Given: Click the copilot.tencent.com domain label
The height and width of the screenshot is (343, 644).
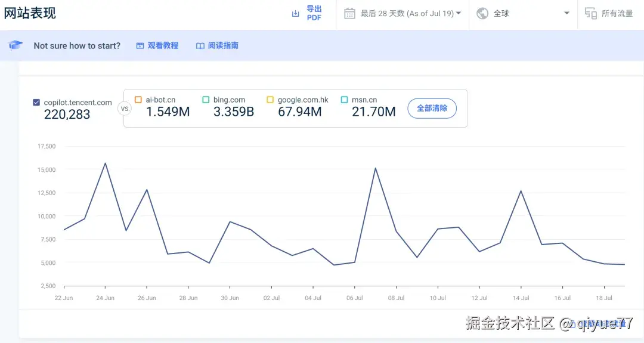Looking at the screenshot, I should tap(78, 102).
